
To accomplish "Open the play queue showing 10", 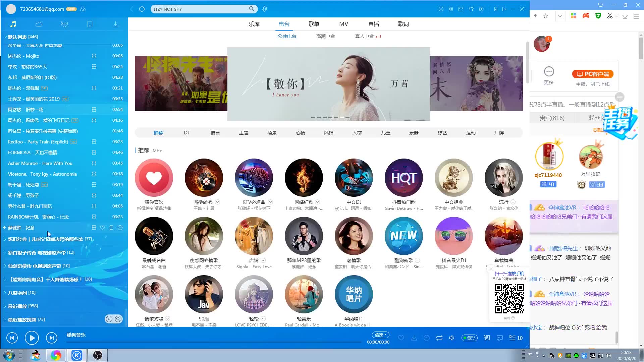I will pyautogui.click(x=516, y=338).
